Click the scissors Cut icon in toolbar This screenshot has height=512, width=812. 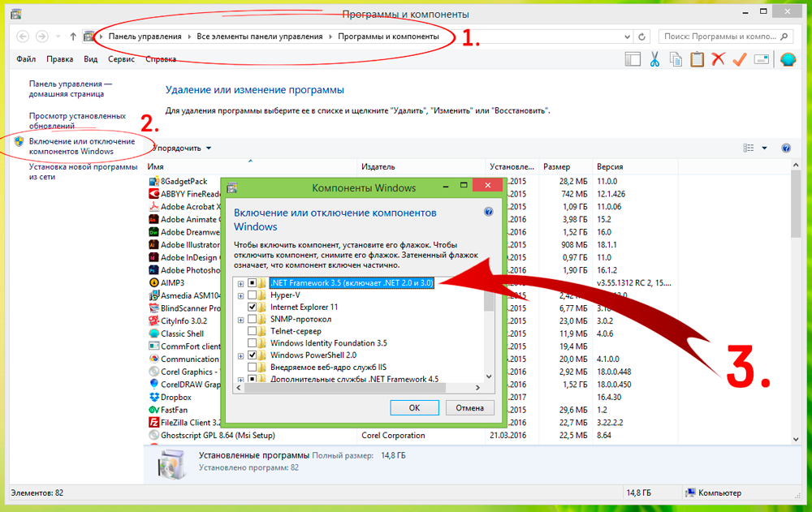tap(654, 59)
